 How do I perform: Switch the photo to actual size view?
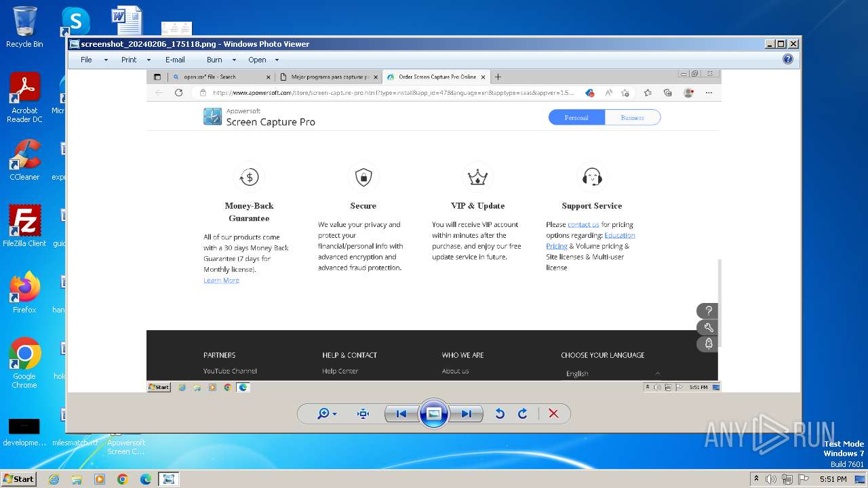point(363,414)
